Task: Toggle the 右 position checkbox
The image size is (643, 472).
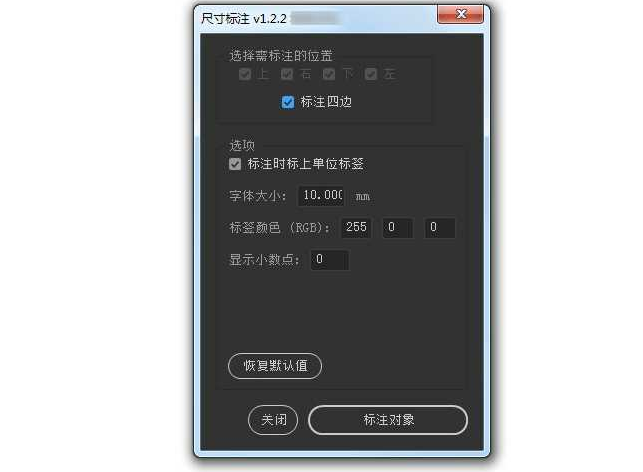Action: (x=287, y=74)
